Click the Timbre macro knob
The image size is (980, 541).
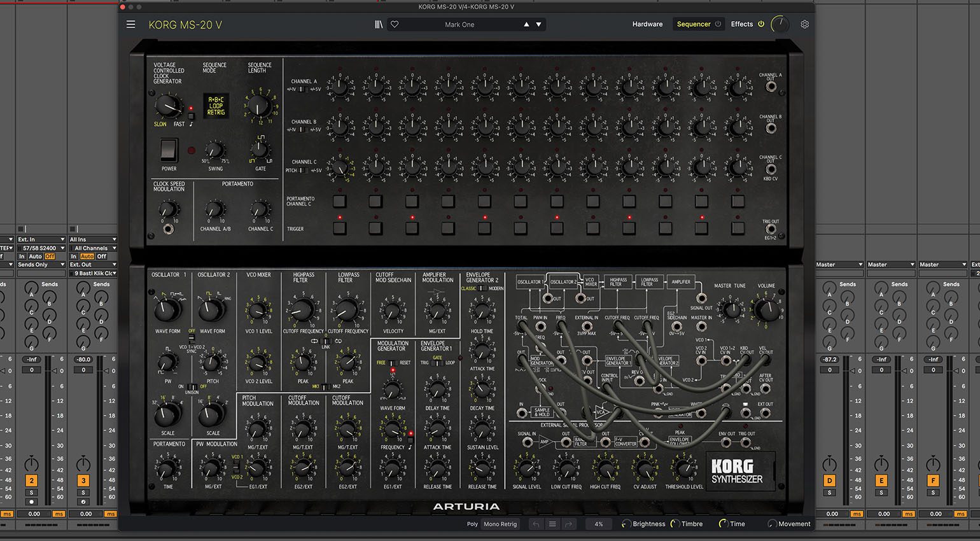pyautogui.click(x=675, y=524)
